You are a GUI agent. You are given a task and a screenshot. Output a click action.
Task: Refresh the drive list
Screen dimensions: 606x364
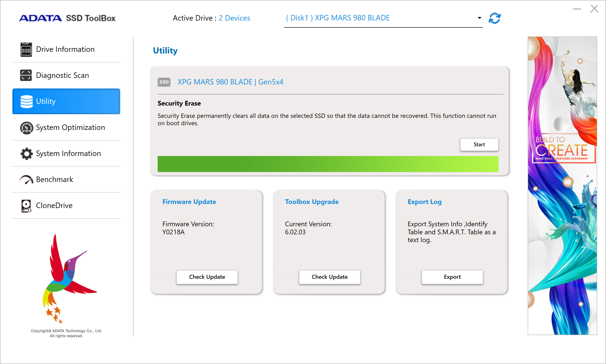(494, 18)
